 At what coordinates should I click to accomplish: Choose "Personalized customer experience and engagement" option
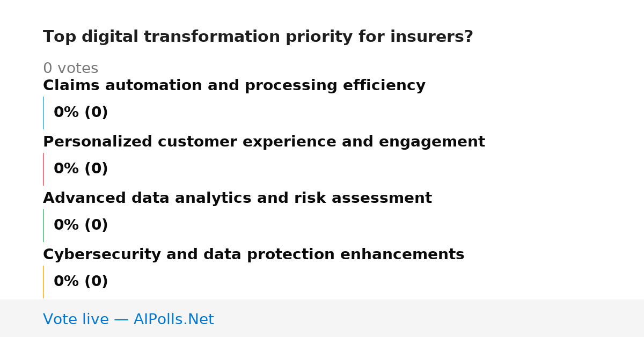click(x=264, y=142)
